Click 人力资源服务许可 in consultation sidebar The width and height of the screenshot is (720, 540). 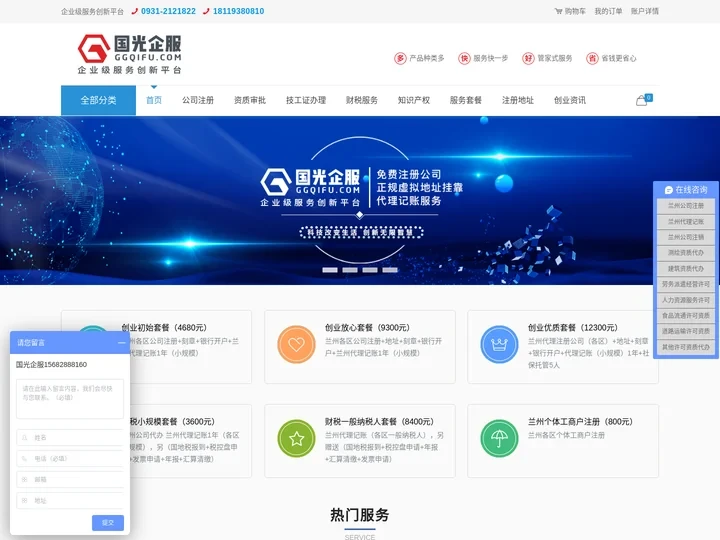[x=686, y=300]
